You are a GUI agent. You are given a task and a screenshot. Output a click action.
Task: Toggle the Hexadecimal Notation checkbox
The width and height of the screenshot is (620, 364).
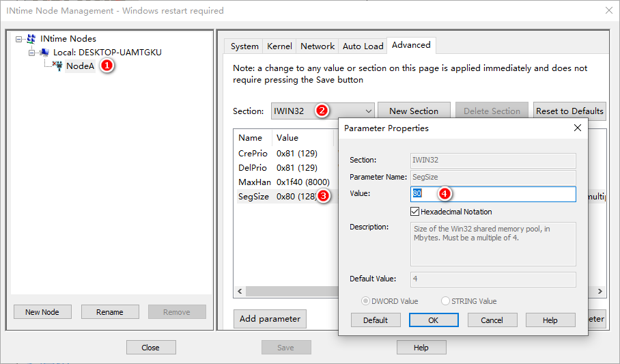click(x=414, y=212)
